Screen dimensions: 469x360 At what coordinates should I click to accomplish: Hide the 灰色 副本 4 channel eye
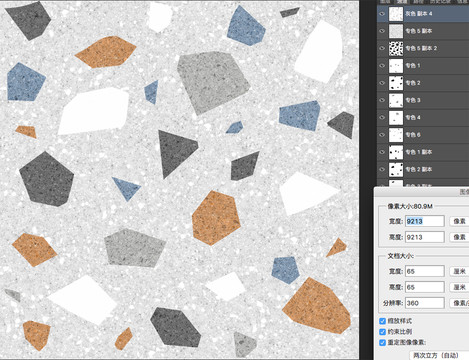(382, 14)
